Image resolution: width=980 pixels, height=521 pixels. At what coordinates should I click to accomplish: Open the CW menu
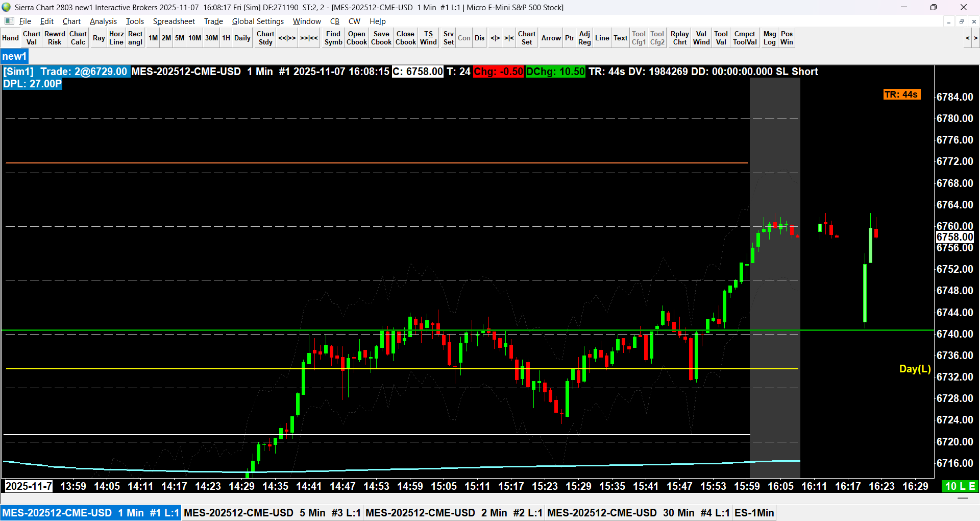coord(354,21)
